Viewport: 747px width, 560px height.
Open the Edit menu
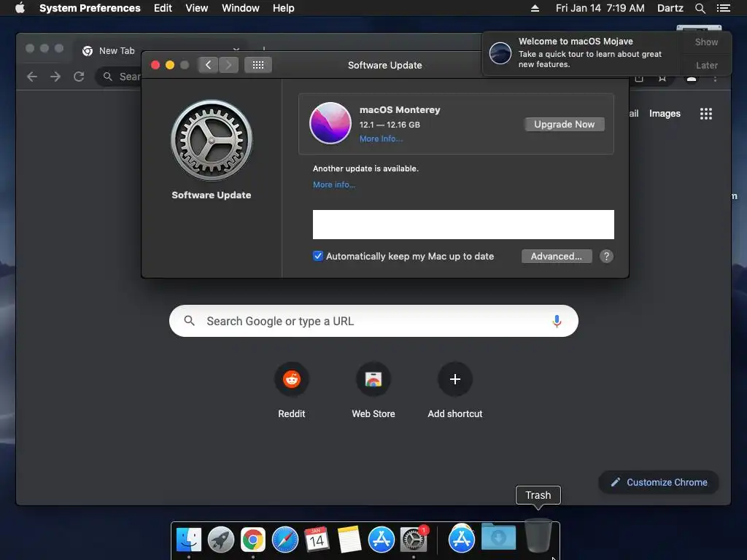click(x=163, y=8)
